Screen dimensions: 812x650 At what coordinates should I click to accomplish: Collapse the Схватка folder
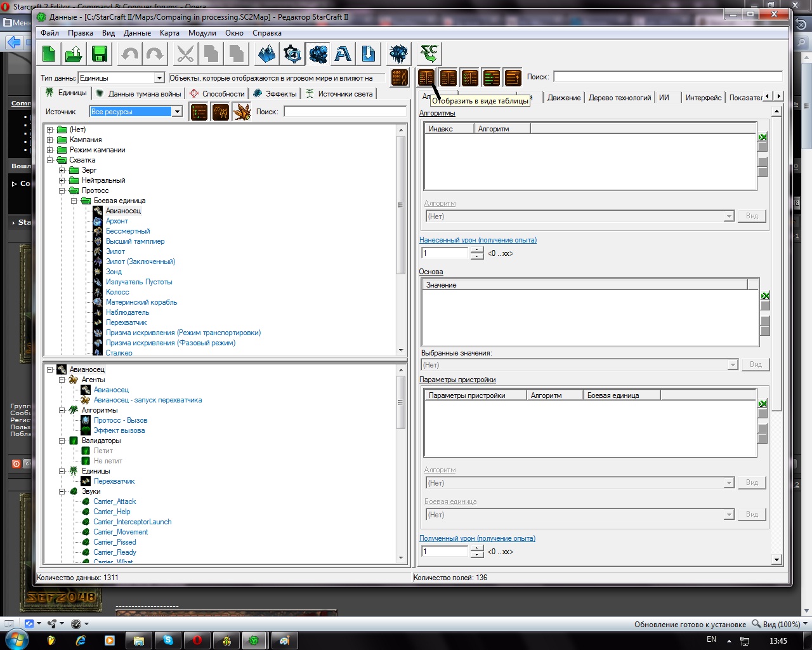pyautogui.click(x=49, y=160)
